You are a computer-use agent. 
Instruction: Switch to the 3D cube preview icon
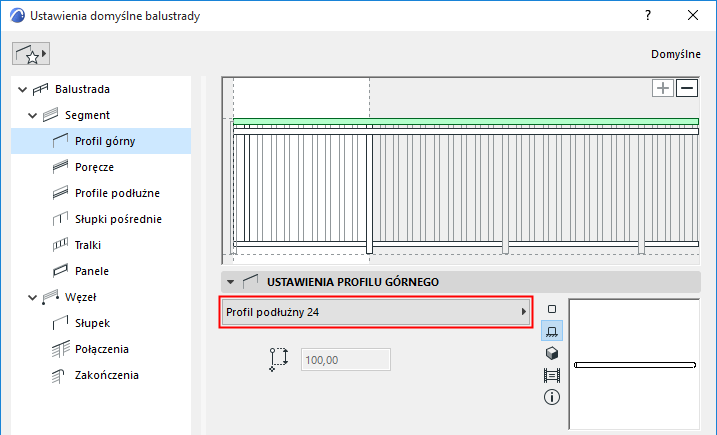pos(552,353)
